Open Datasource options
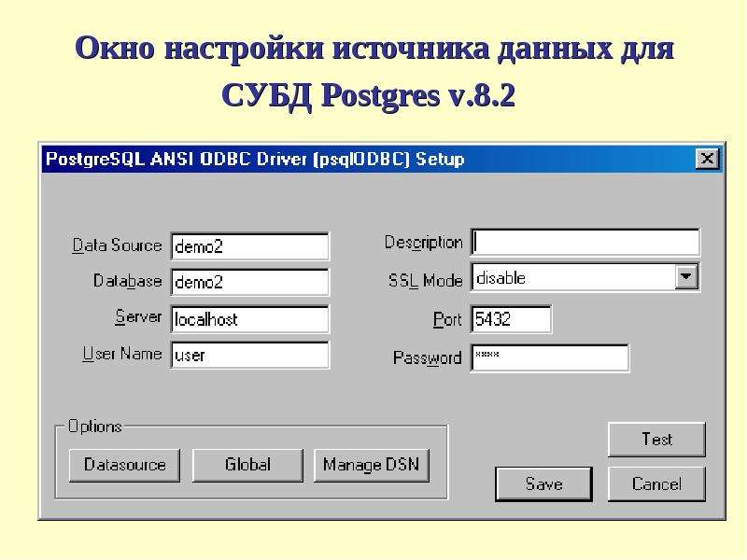 click(x=124, y=465)
